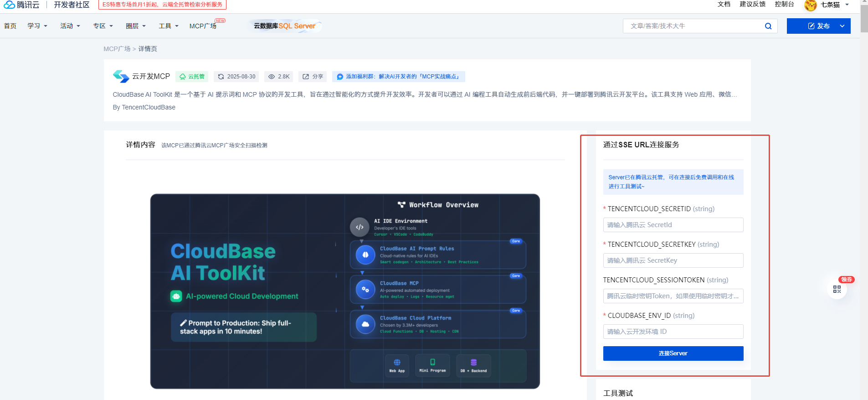Click the 云数据库 SQL Server banner
Viewport: 868px width, 400px height.
click(286, 26)
